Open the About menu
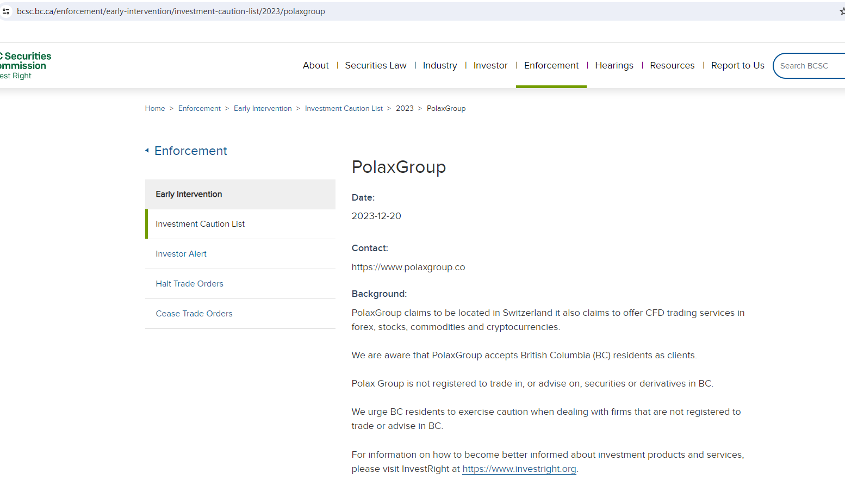Screen dimensions: 845x504 click(315, 65)
